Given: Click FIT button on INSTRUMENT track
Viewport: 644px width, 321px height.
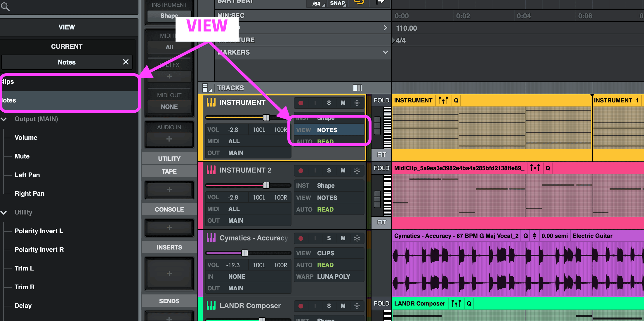Looking at the screenshot, I should 381,155.
